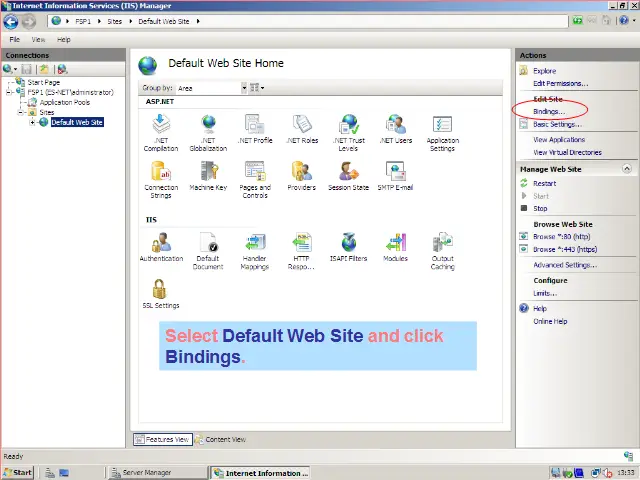The width and height of the screenshot is (640, 480).
Task: Open Pages and Controls feature
Action: click(255, 180)
